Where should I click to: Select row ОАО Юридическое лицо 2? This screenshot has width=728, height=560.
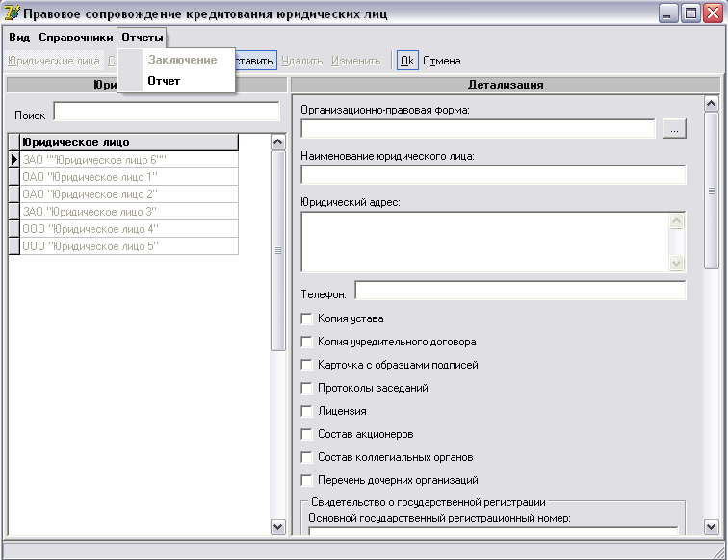click(129, 194)
